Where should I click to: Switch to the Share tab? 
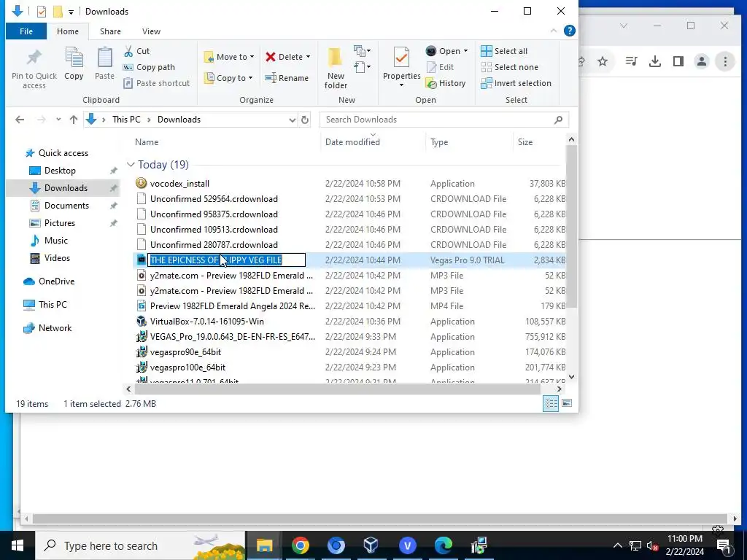pos(110,31)
